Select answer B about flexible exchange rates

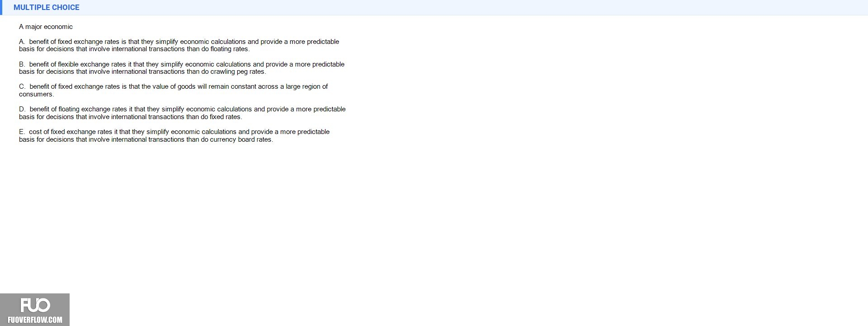pos(182,68)
